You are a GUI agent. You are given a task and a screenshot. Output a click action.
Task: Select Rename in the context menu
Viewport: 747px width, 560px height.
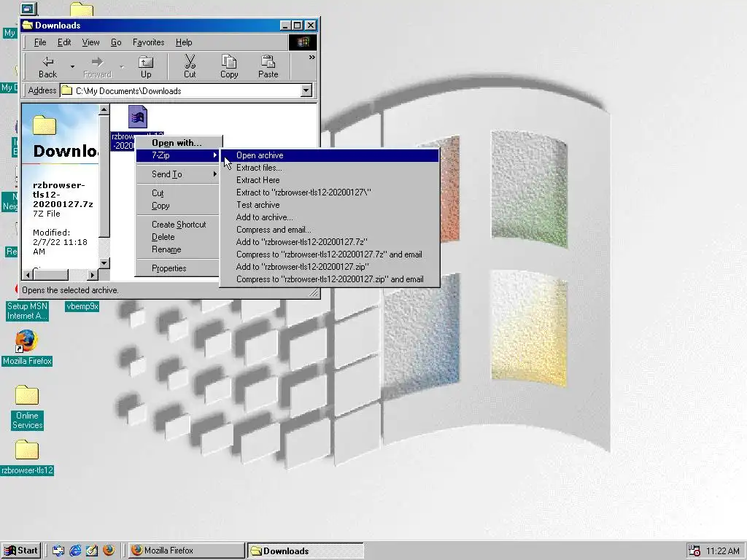coord(179,249)
